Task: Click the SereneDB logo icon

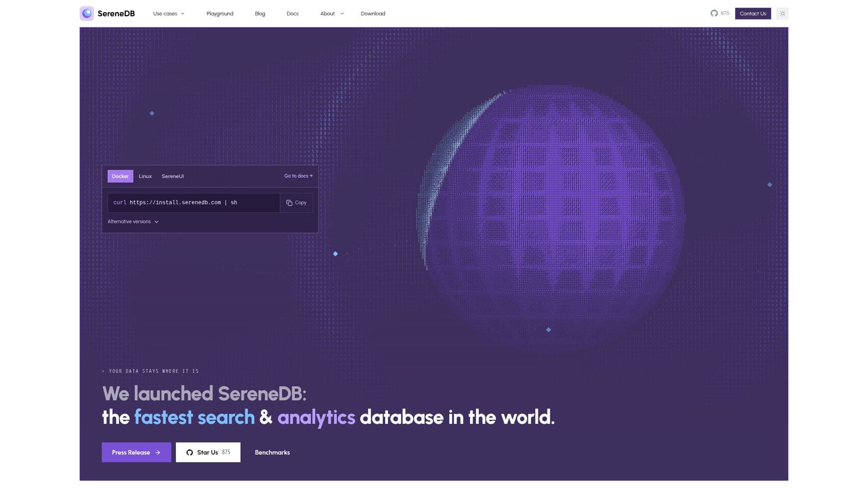Action: pyautogui.click(x=87, y=14)
